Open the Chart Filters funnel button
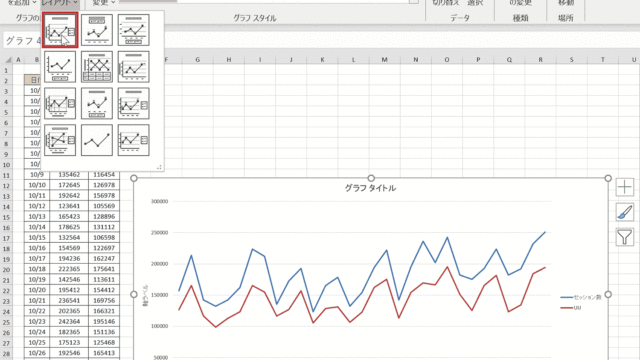 coord(624,237)
